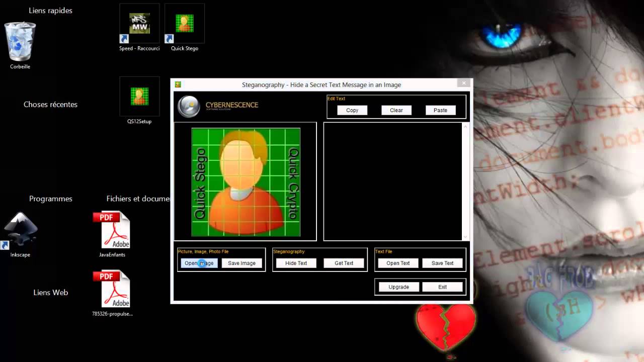Paste text with the Paste button

click(440, 110)
